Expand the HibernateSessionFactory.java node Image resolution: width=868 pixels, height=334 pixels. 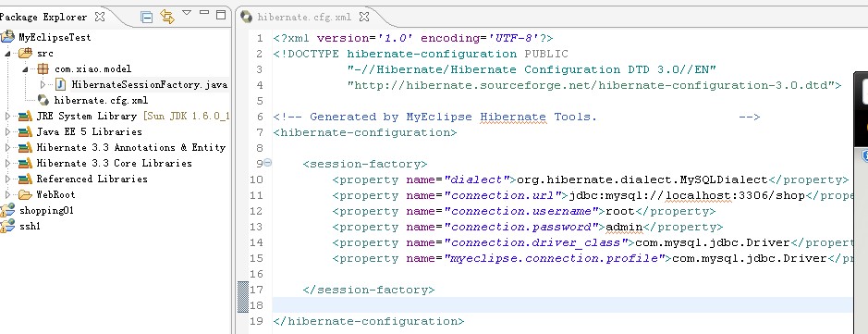pyautogui.click(x=43, y=85)
